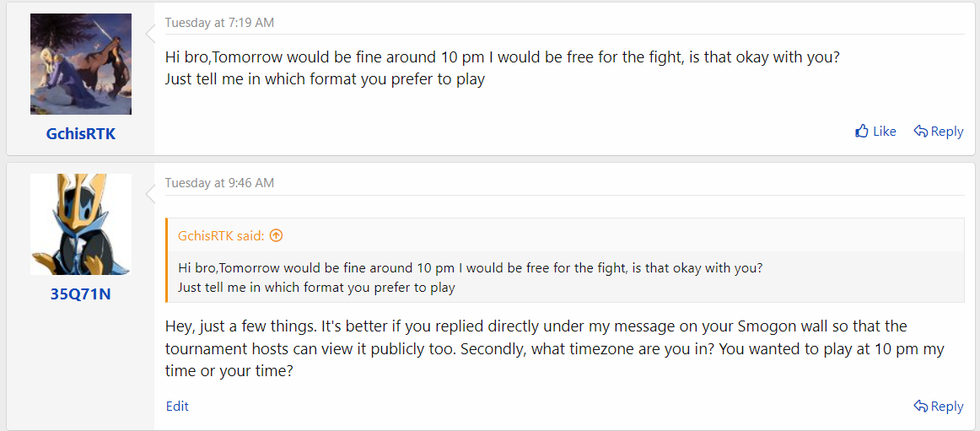Click the thumbs-up icon on GchisRTK's post
The image size is (980, 431).
(862, 132)
